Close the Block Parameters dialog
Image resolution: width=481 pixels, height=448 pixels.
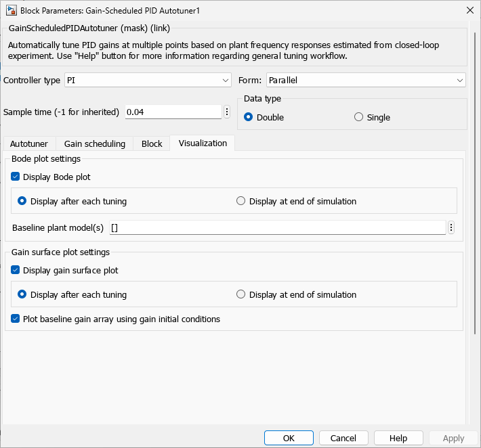click(x=469, y=11)
